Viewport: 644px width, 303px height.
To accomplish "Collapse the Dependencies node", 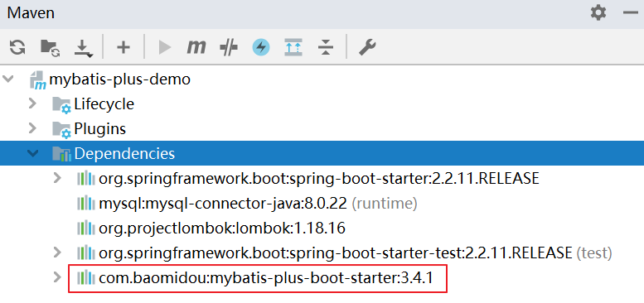I will (32, 153).
